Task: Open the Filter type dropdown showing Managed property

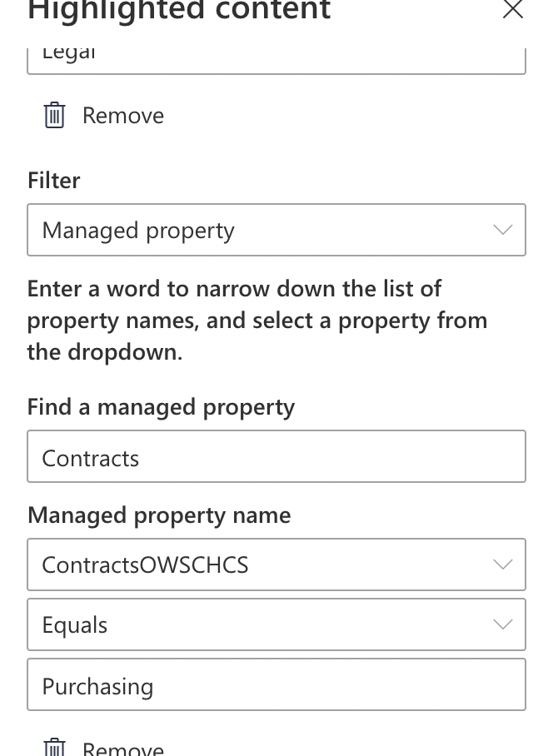Action: coord(276,230)
